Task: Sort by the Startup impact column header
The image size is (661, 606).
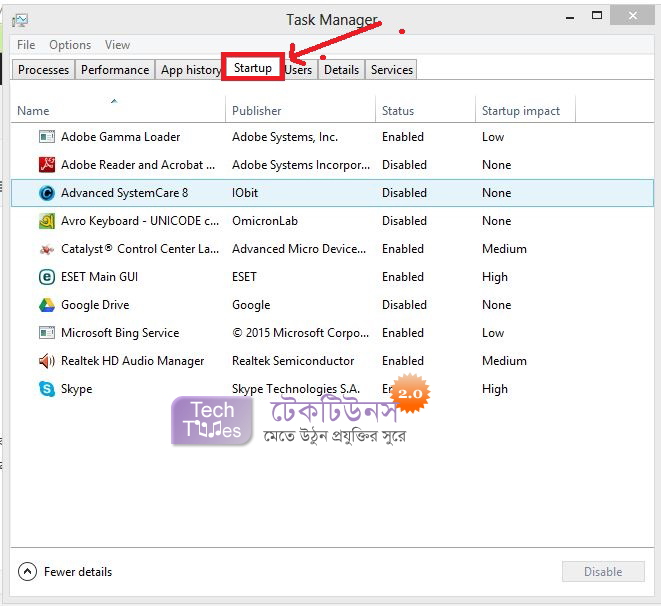Action: [525, 110]
